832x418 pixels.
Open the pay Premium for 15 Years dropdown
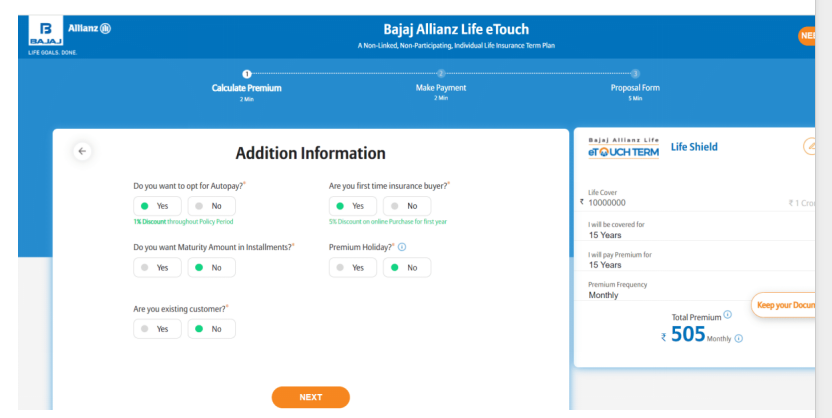coord(700,265)
